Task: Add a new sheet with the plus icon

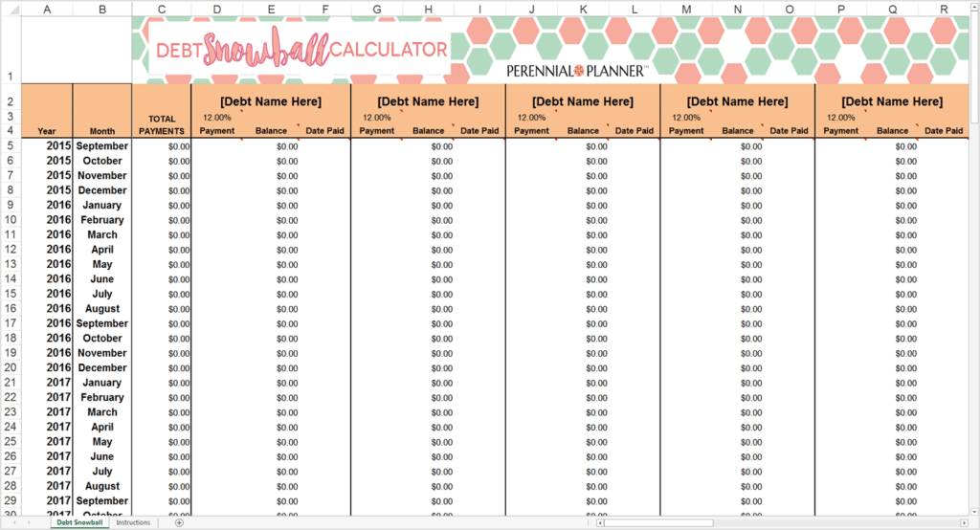Action: coord(179,522)
